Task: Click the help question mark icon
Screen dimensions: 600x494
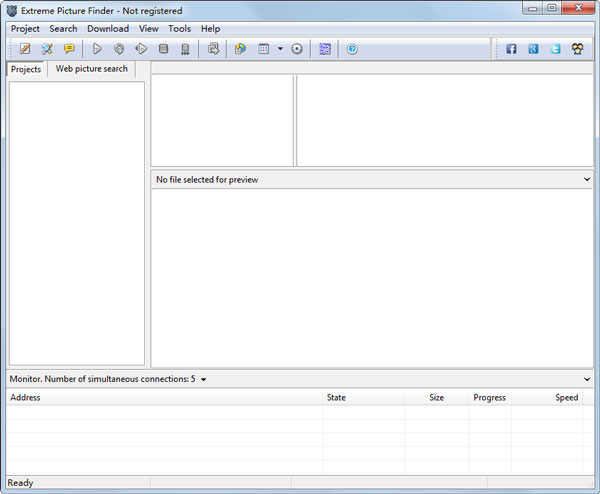Action: click(352, 49)
